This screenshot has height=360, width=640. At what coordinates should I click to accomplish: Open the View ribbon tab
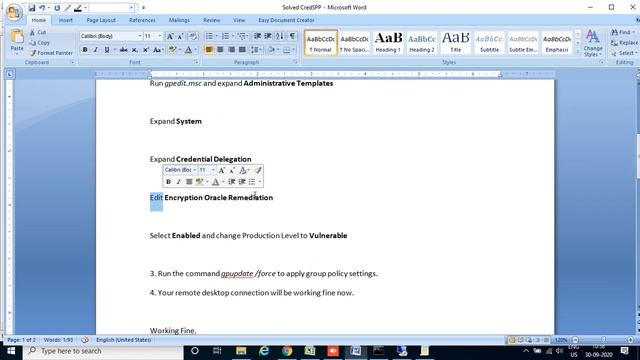[x=239, y=20]
